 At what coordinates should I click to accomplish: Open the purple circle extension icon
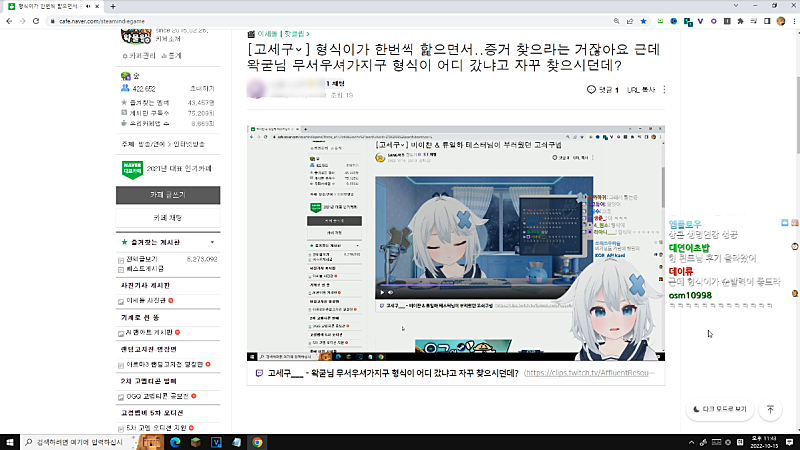coord(714,21)
